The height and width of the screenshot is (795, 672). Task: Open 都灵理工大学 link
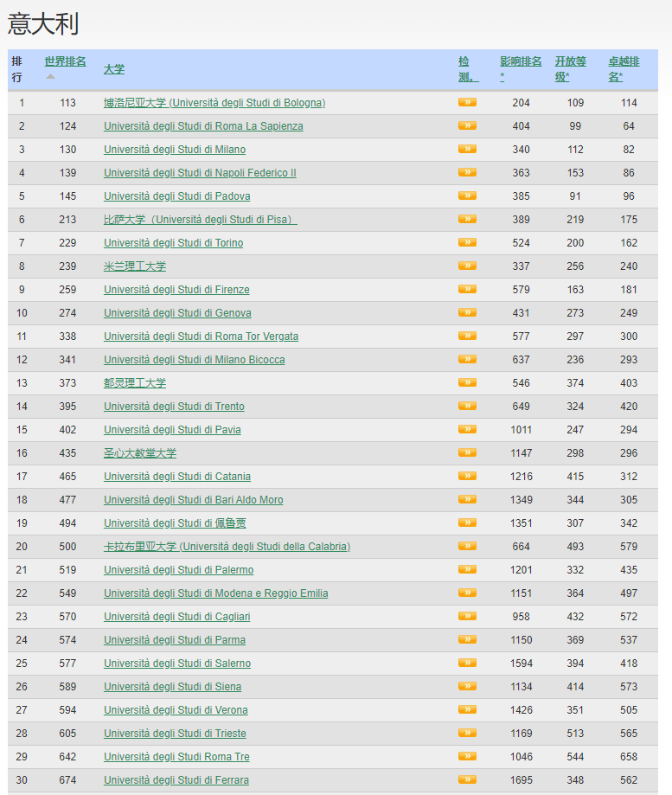135,383
